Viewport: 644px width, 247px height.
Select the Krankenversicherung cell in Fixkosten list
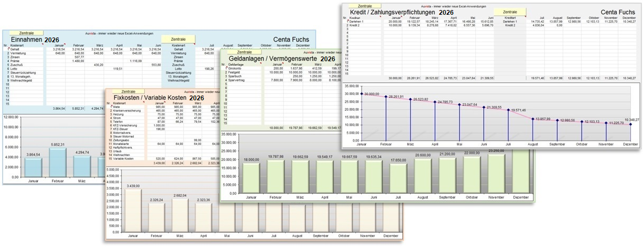[x=127, y=110]
